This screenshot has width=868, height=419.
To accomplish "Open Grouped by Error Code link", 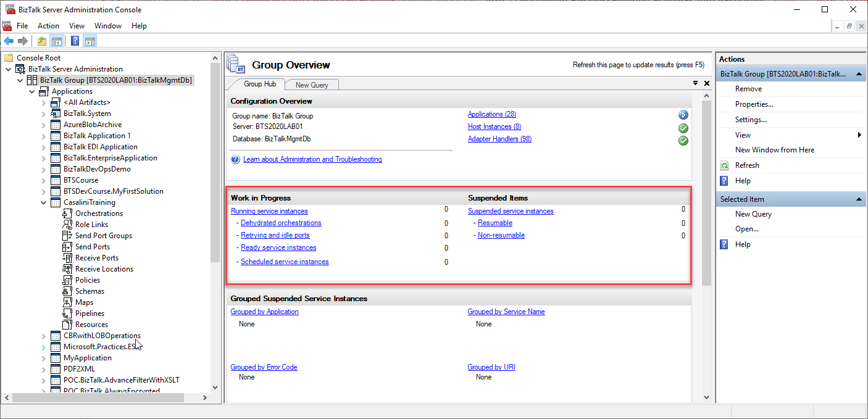I will [264, 367].
